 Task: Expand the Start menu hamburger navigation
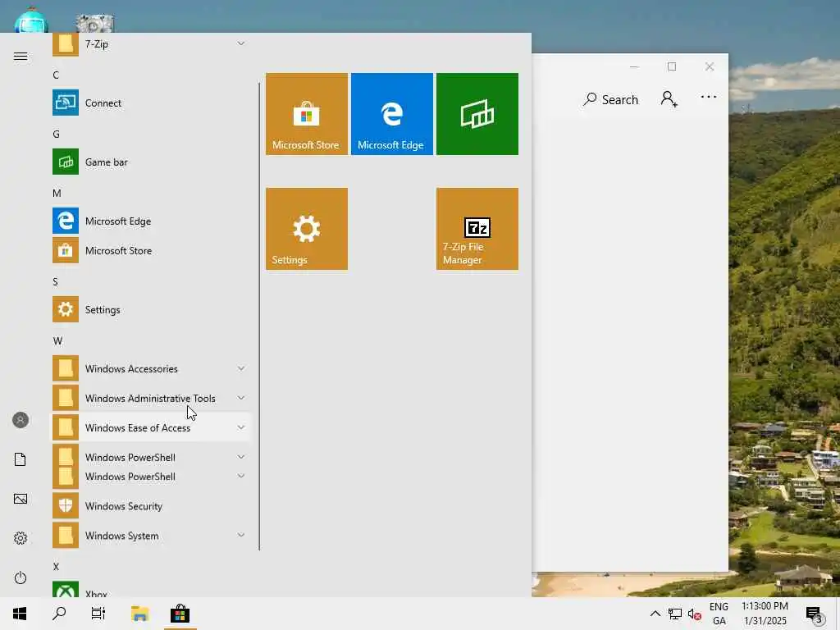coord(21,57)
